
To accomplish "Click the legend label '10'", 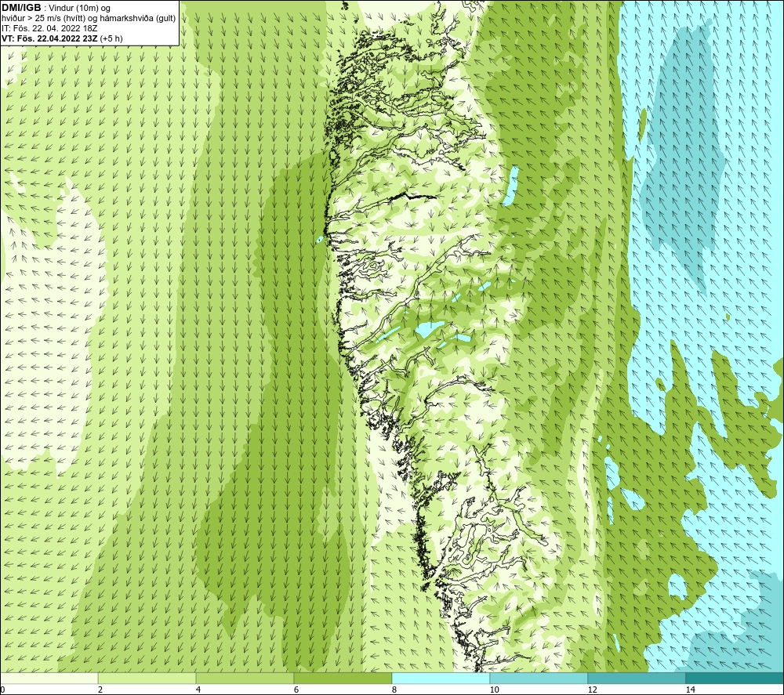I will (494, 690).
